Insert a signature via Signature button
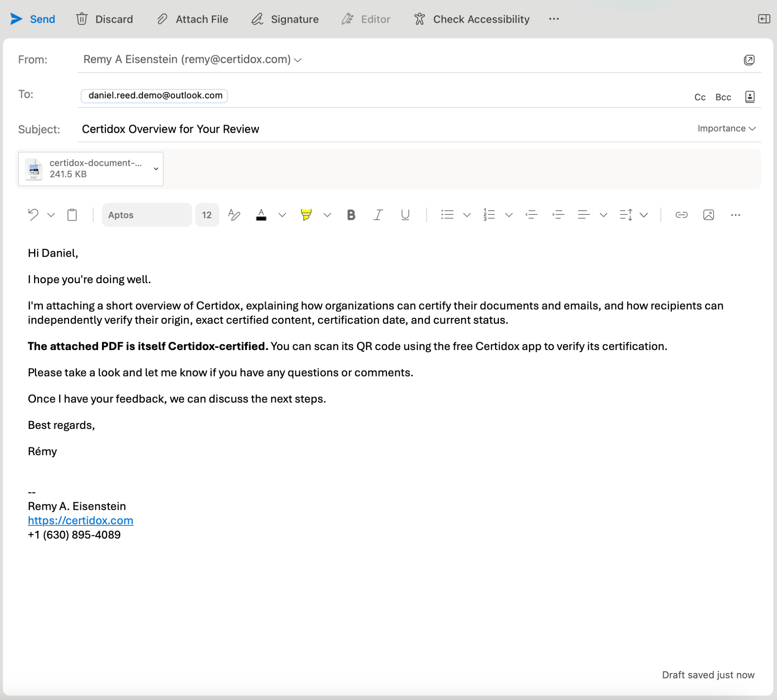This screenshot has width=777, height=700. 285,19
